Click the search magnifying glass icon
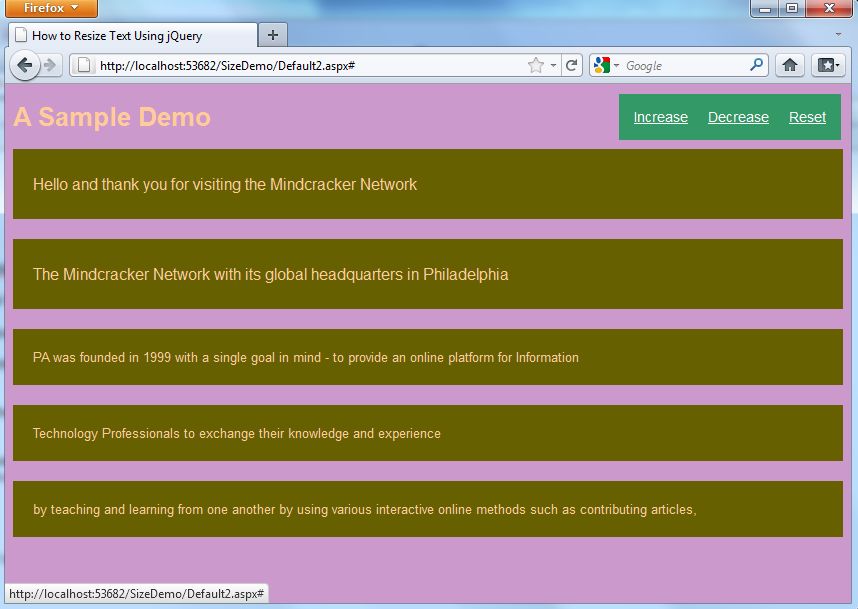Screen dimensions: 858x609 tap(756, 65)
